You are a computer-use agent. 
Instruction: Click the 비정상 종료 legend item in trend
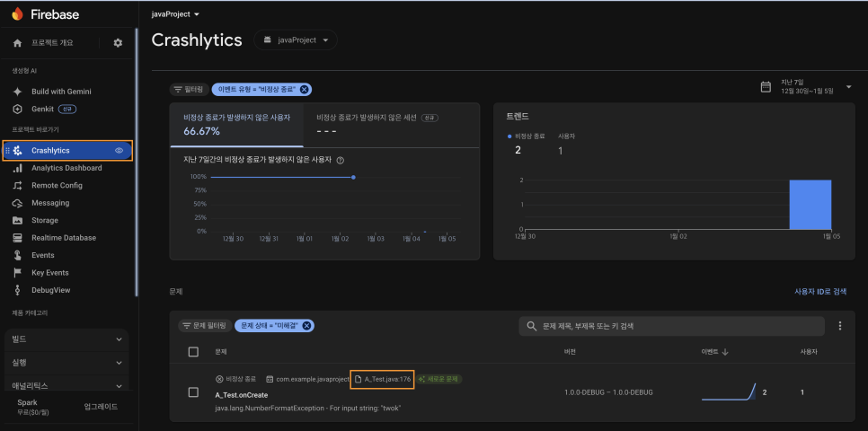pos(526,136)
